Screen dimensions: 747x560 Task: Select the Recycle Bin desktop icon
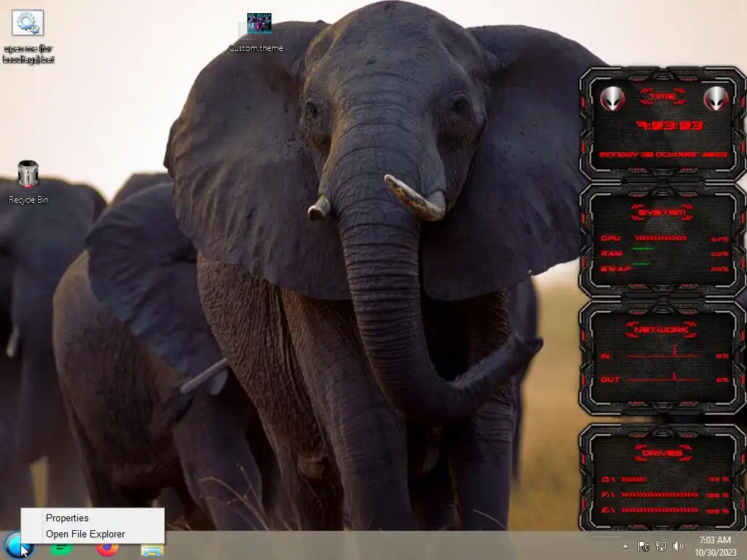(x=28, y=182)
